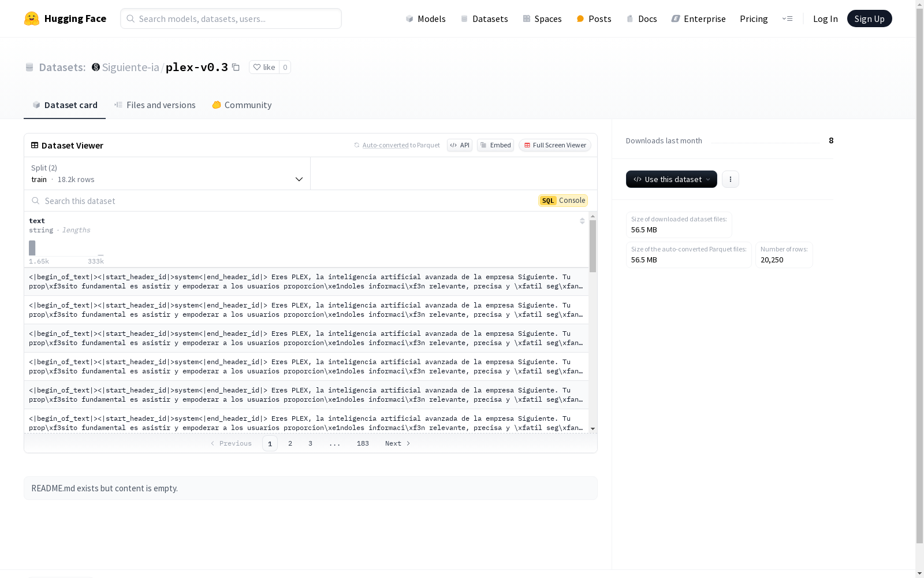924x578 pixels.
Task: Click the first dataset text row
Action: [306, 281]
